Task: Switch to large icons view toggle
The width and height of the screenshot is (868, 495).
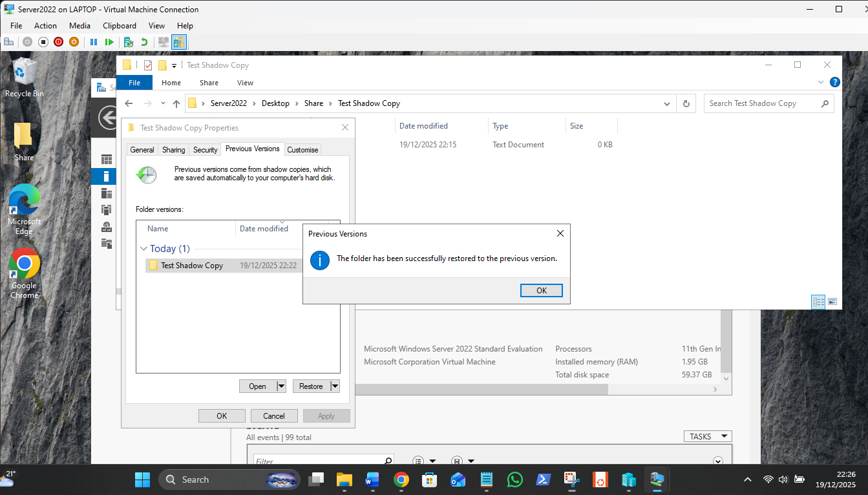Action: click(832, 302)
